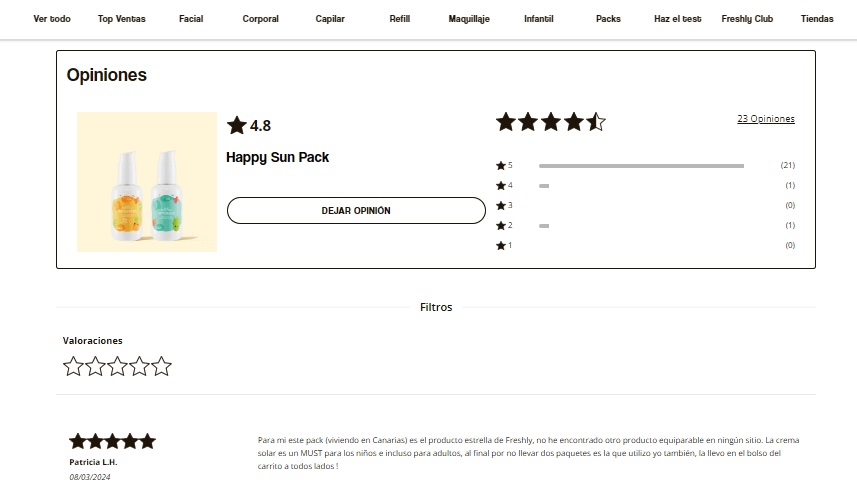Click the 5-star rating row star icon
Image resolution: width=857 pixels, height=492 pixels.
click(501, 166)
